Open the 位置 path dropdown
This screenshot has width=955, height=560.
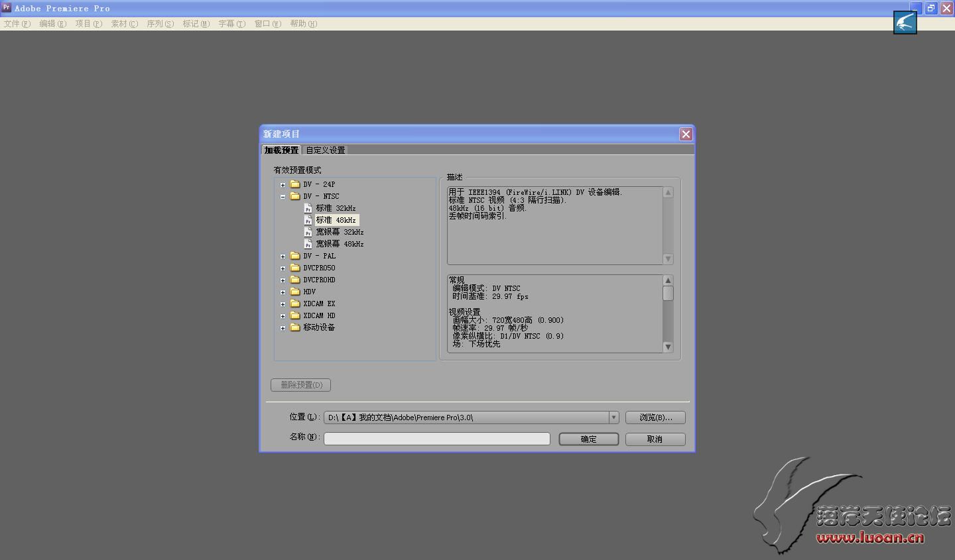(x=613, y=418)
